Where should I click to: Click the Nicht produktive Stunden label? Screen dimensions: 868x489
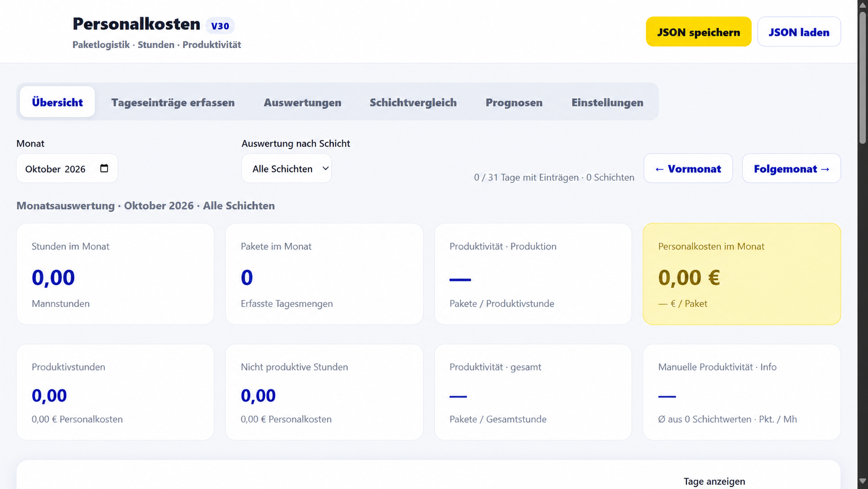tap(294, 367)
